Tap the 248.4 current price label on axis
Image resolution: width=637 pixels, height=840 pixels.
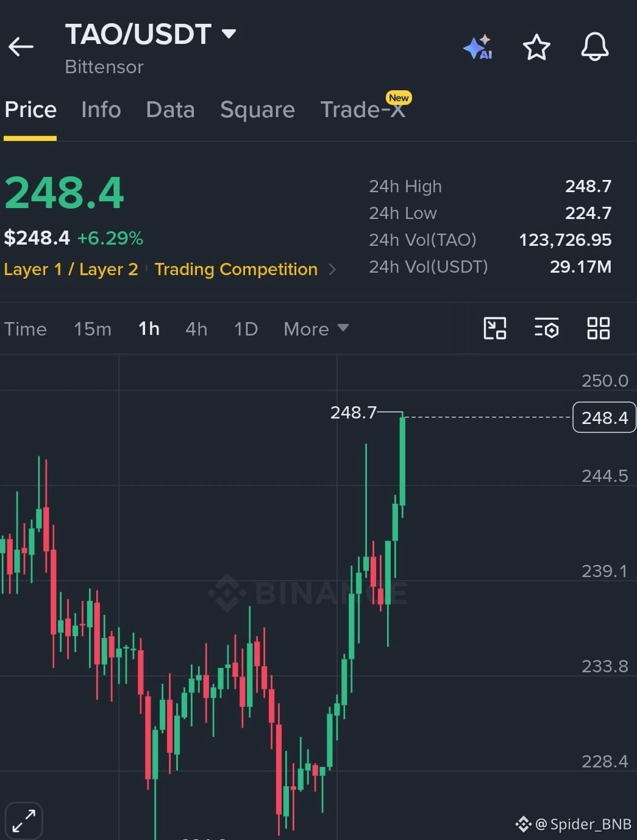(604, 417)
